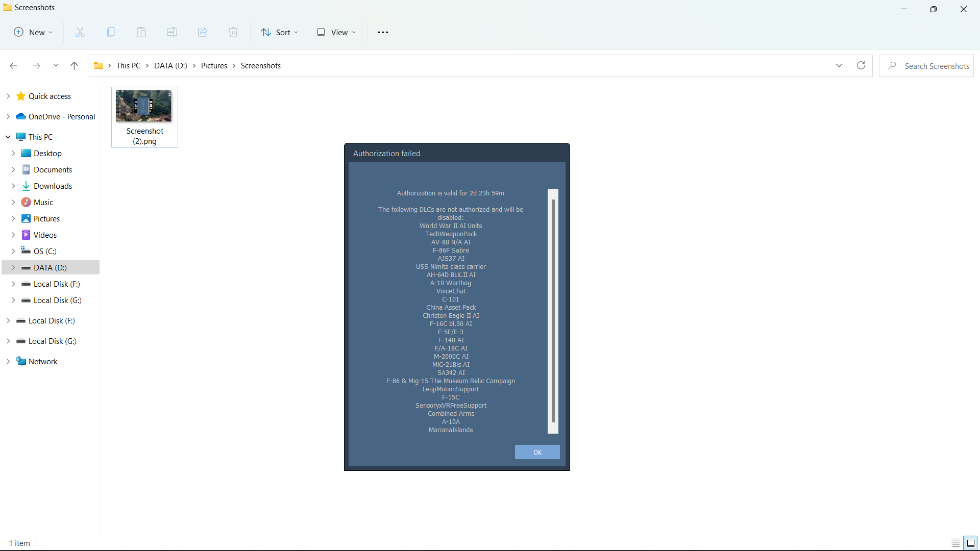980x551 pixels.
Task: Expand address bar previous locations dropdown
Action: (x=839, y=65)
